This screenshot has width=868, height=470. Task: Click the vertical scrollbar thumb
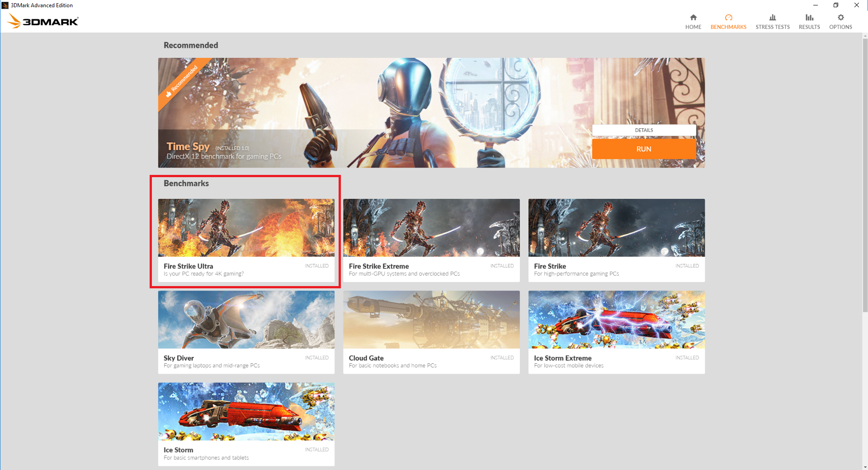[x=865, y=175]
